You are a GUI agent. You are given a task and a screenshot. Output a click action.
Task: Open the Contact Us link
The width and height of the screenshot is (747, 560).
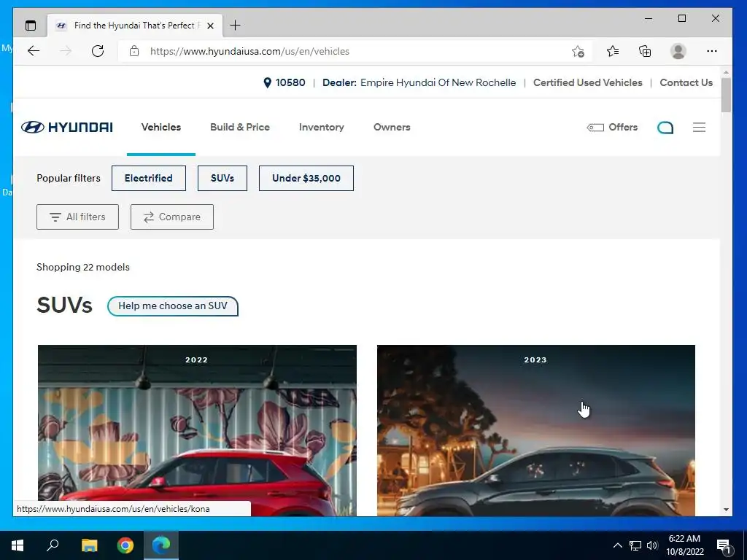686,82
